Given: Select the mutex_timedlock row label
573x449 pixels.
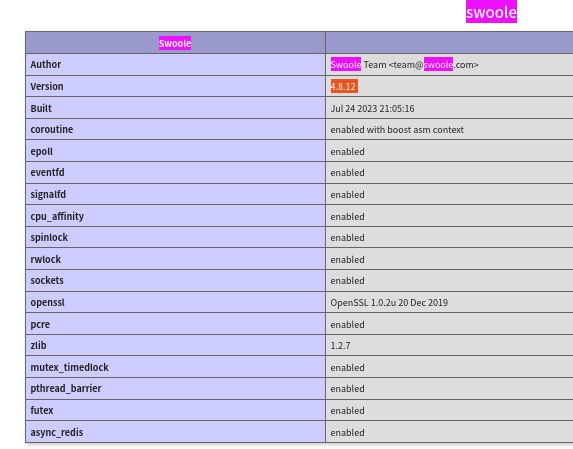Looking at the screenshot, I should click(x=69, y=367).
